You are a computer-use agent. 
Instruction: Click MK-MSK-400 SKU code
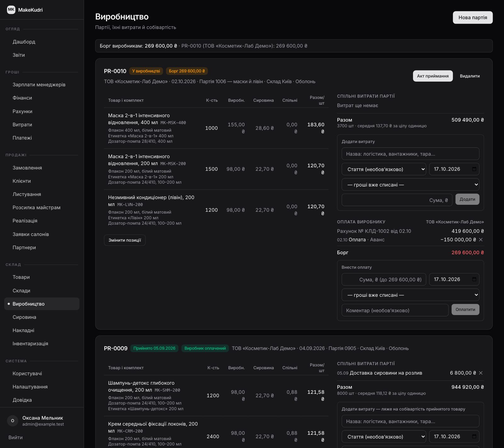[x=173, y=123]
